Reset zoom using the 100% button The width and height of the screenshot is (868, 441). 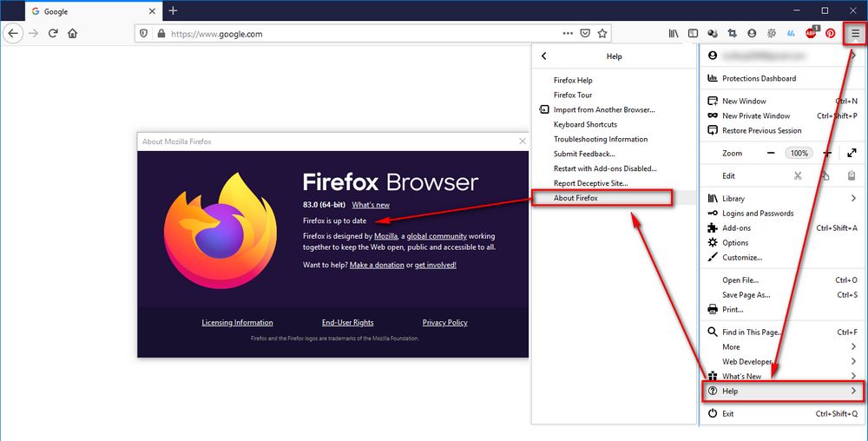(x=799, y=154)
